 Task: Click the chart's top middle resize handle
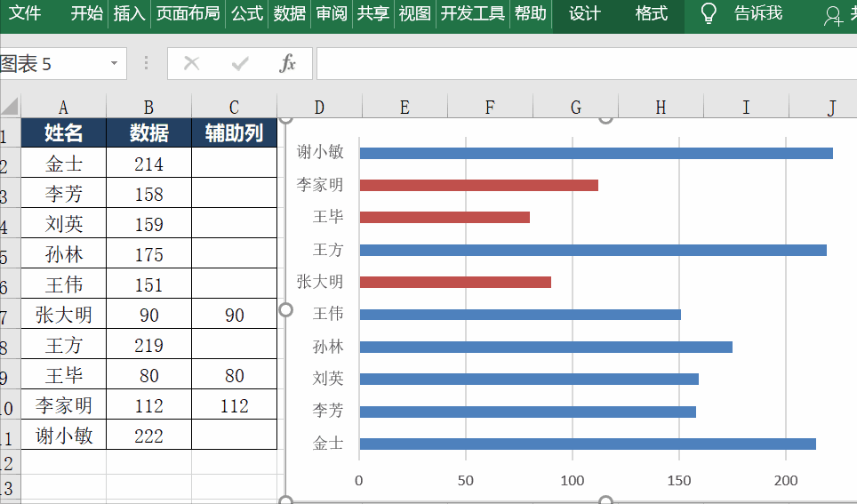605,118
